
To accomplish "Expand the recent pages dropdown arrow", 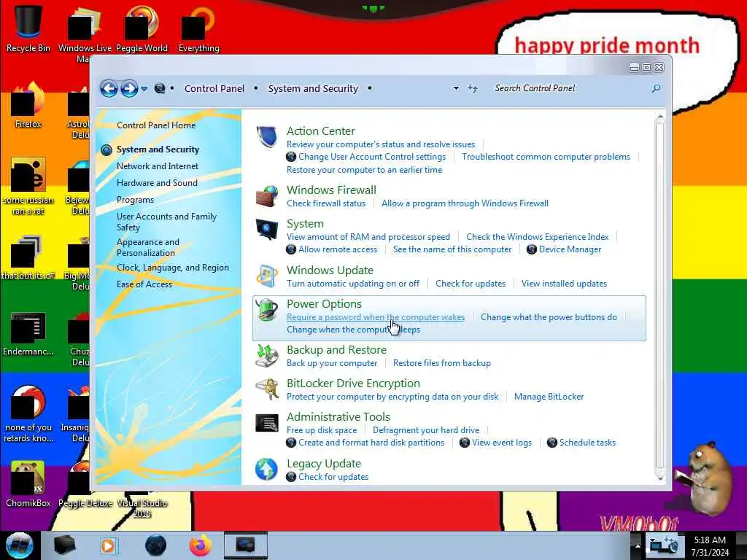I will [x=144, y=88].
